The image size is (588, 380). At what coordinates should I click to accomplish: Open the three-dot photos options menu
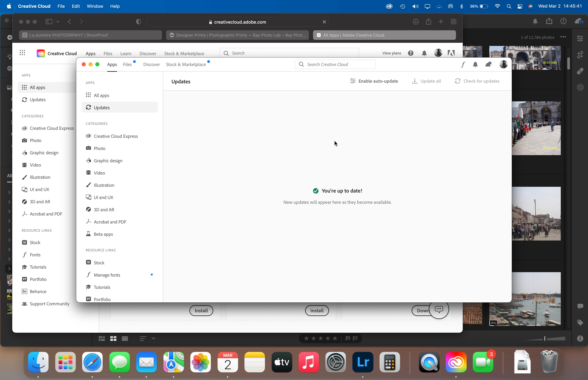(x=563, y=37)
